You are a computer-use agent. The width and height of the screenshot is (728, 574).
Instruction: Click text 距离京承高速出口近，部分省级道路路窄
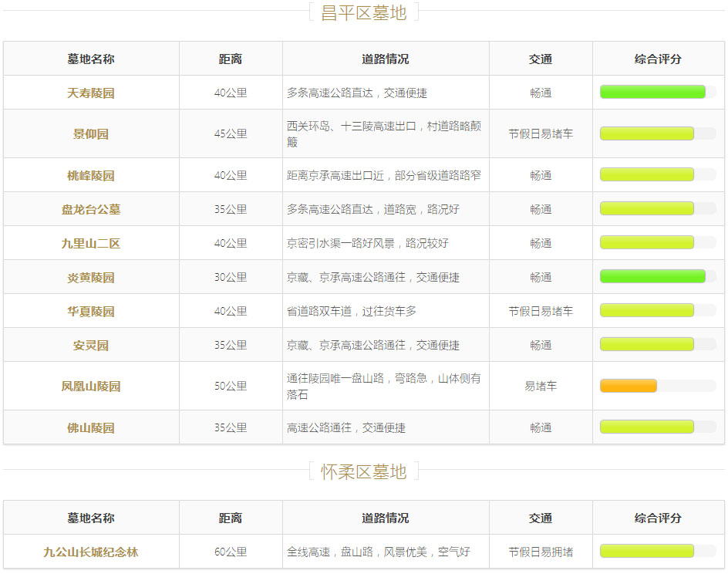383,176
